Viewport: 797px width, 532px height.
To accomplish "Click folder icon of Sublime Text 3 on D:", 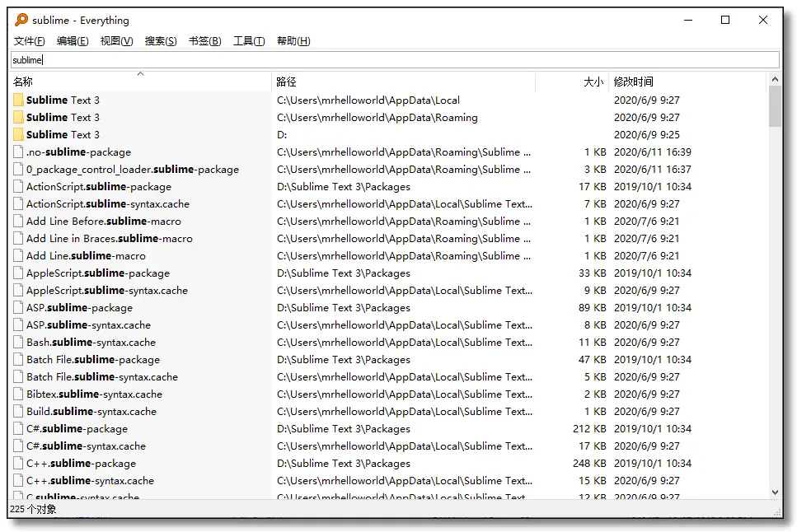I will (x=18, y=135).
